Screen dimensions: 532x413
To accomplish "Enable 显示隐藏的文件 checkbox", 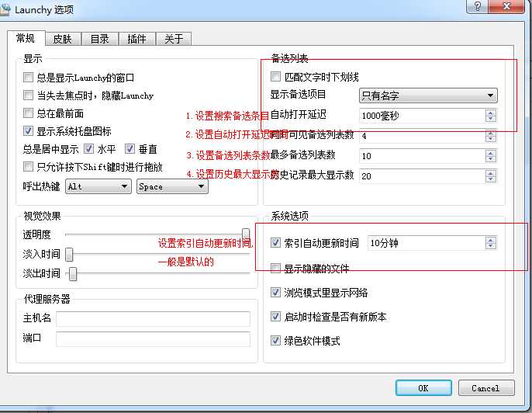I will (275, 269).
